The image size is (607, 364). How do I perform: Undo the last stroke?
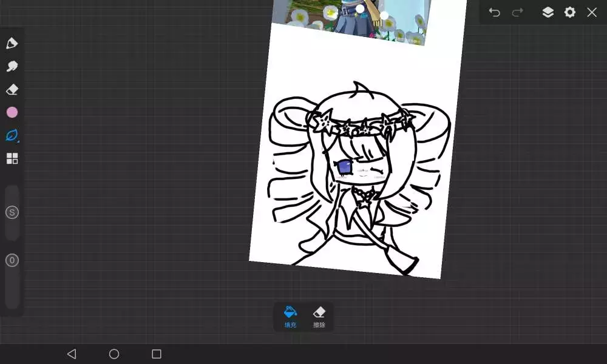495,12
